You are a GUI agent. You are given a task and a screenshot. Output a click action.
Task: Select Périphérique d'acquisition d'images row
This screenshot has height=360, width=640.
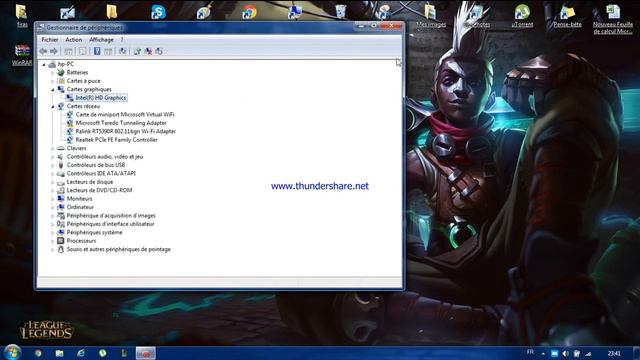(x=111, y=216)
